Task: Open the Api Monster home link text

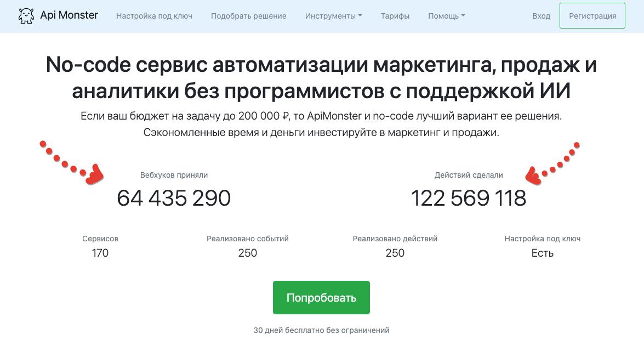Action: (69, 15)
